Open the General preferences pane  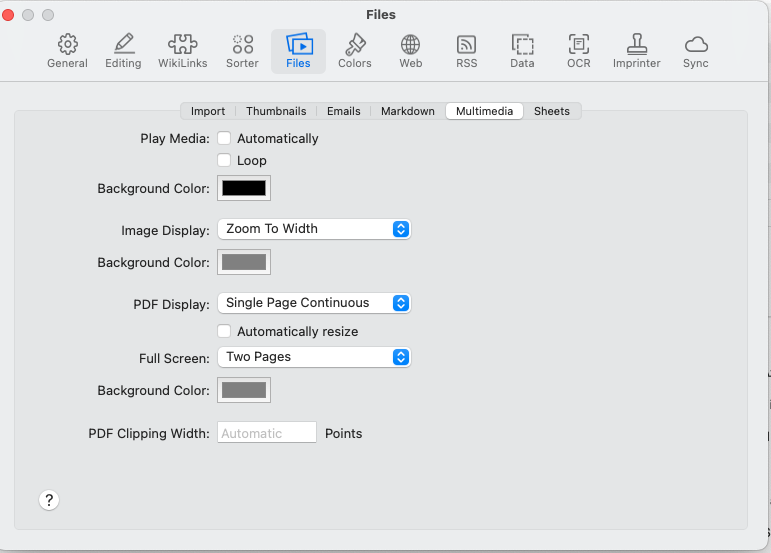67,51
